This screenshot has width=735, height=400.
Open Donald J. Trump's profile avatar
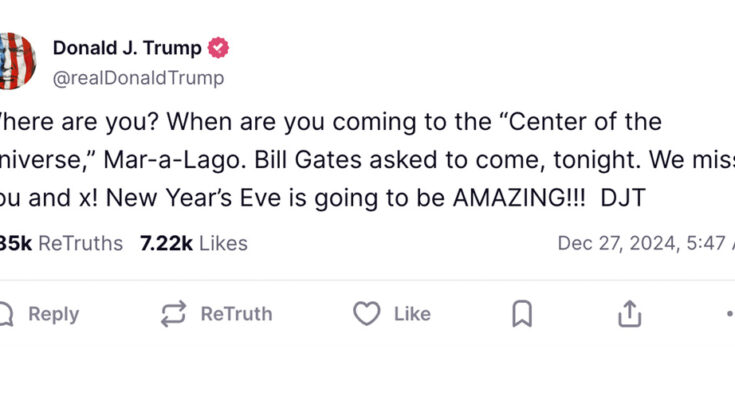pos(17,61)
